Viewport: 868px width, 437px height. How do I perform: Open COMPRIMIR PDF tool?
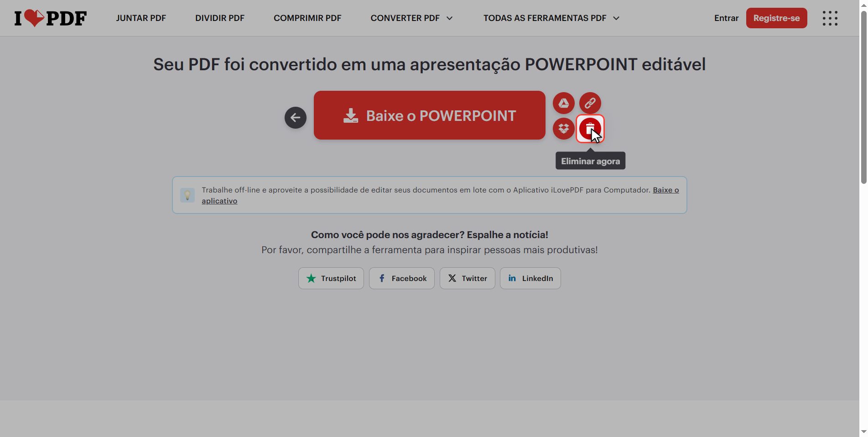307,18
